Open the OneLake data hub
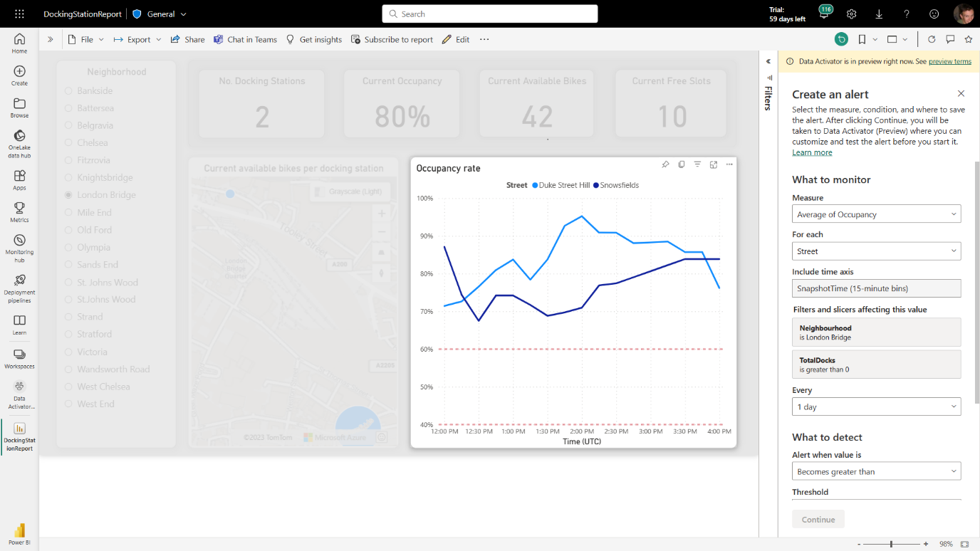The height and width of the screenshot is (551, 980). [19, 144]
